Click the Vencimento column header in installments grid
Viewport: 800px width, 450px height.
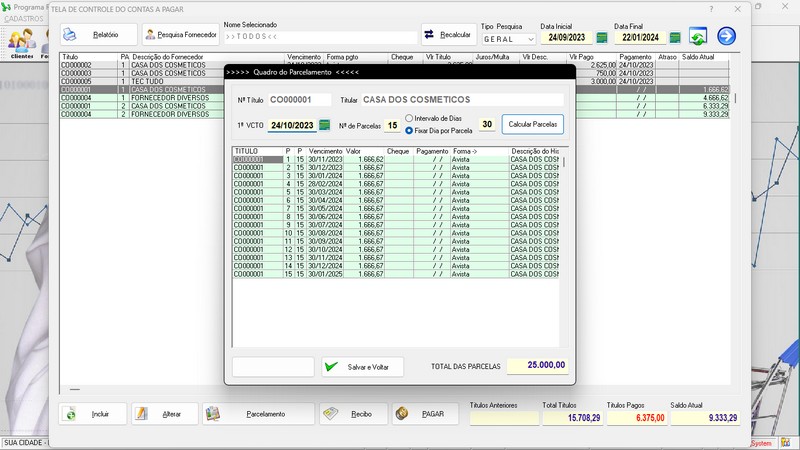pyautogui.click(x=326, y=151)
